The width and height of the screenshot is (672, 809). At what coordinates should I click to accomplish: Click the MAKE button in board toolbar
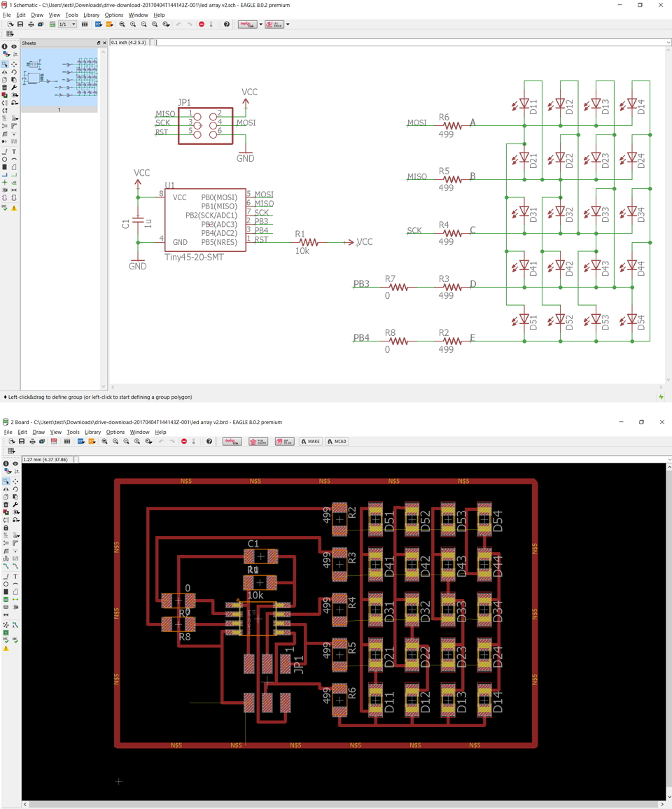click(x=310, y=441)
